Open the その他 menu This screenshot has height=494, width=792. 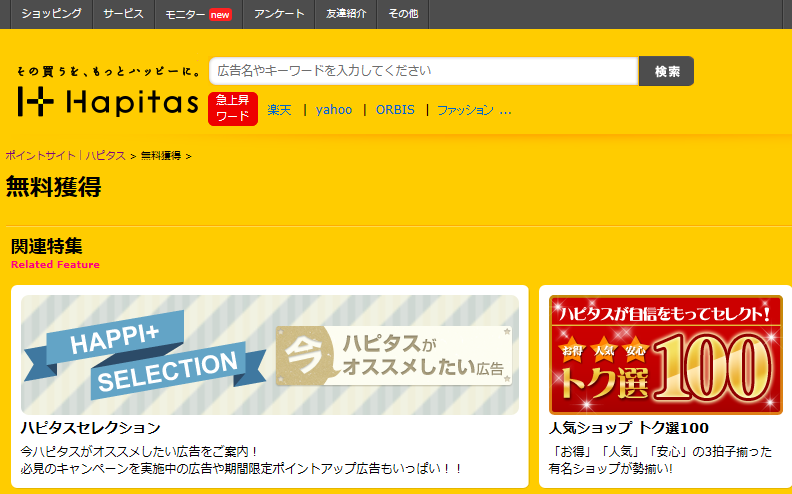tap(403, 14)
